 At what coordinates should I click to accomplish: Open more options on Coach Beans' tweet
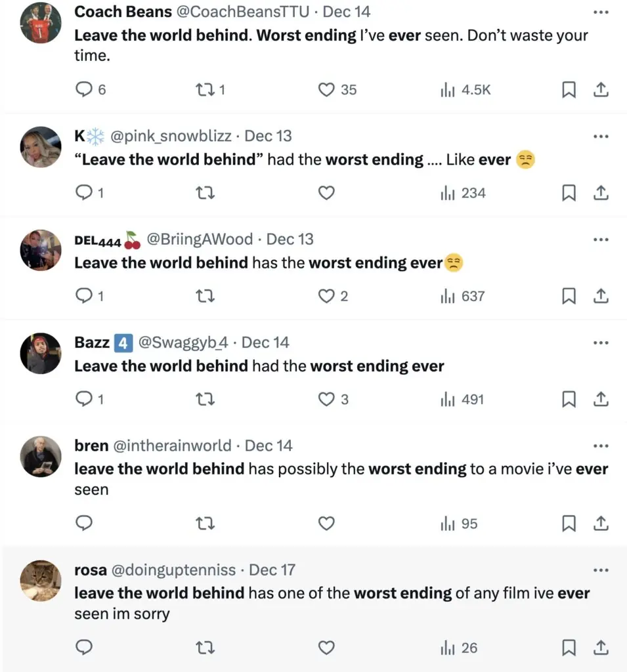pyautogui.click(x=600, y=12)
